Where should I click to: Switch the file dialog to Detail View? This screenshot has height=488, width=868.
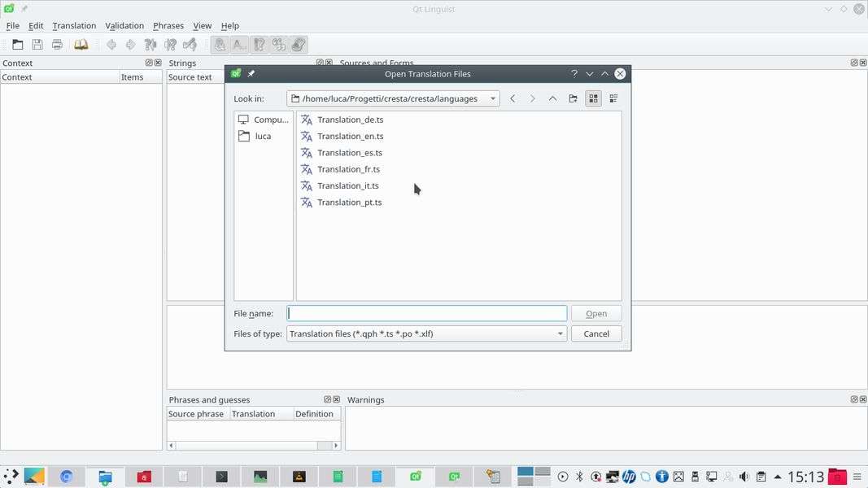click(x=613, y=98)
